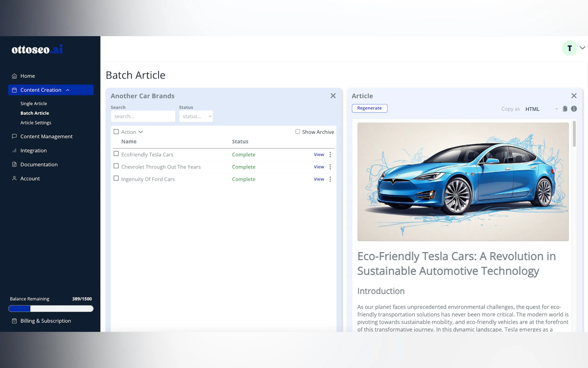Viewport: 588px width, 368px height.
Task: Tick checkbox for Chevrolet Through Out The Years
Action: point(116,166)
